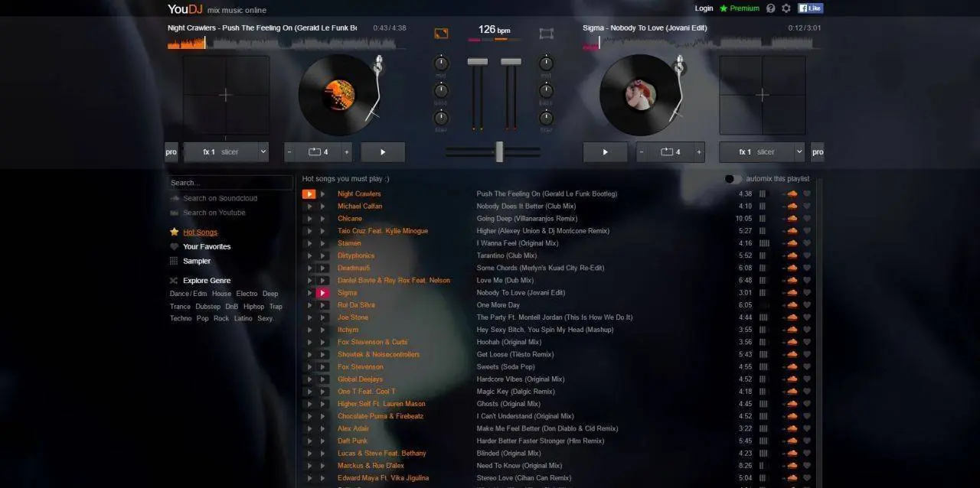Image resolution: width=980 pixels, height=488 pixels.
Task: Click the left channel volume fader
Action: coord(477,61)
